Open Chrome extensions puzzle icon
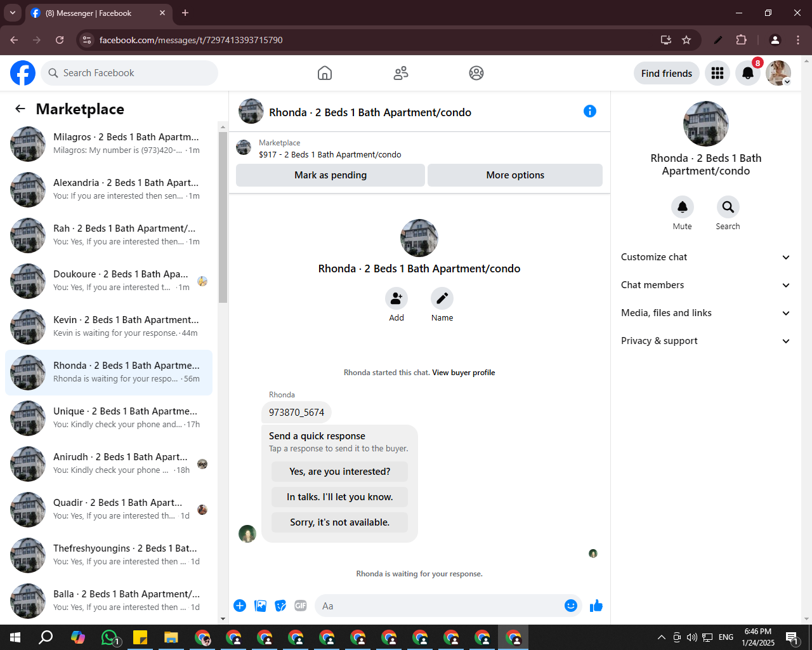This screenshot has height=650, width=812. click(741, 40)
